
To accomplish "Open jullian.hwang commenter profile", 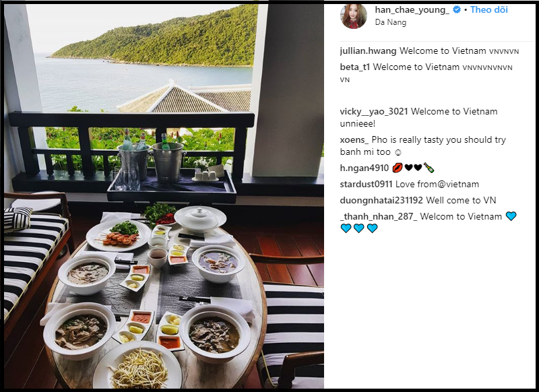I will click(368, 51).
